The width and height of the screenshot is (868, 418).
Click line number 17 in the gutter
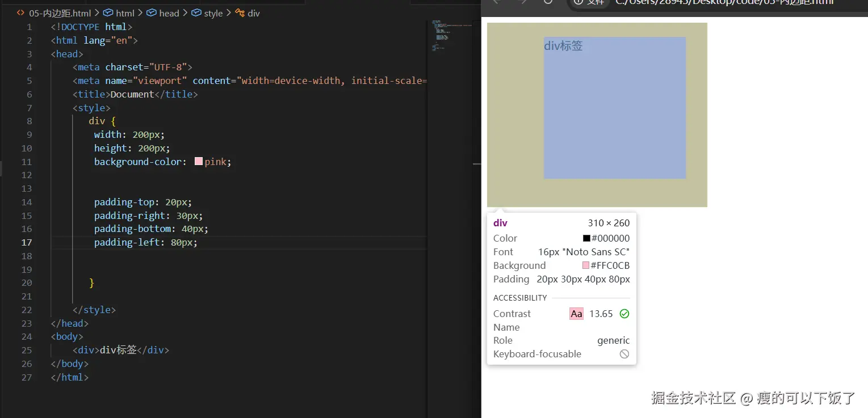tap(27, 242)
